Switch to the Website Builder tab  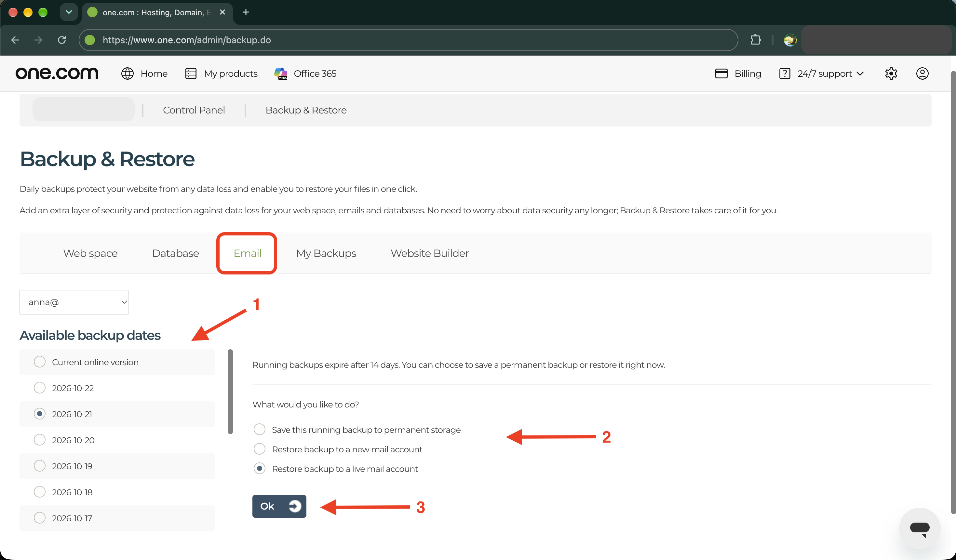(x=429, y=253)
